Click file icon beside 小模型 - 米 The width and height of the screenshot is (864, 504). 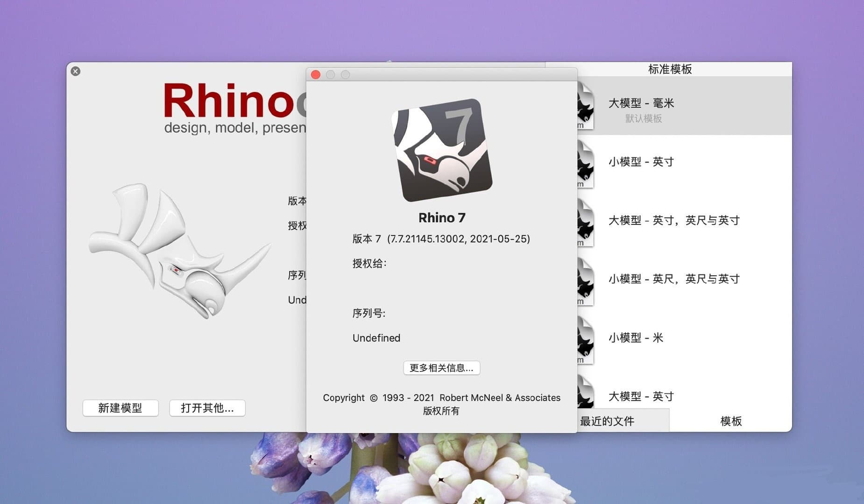coord(586,341)
